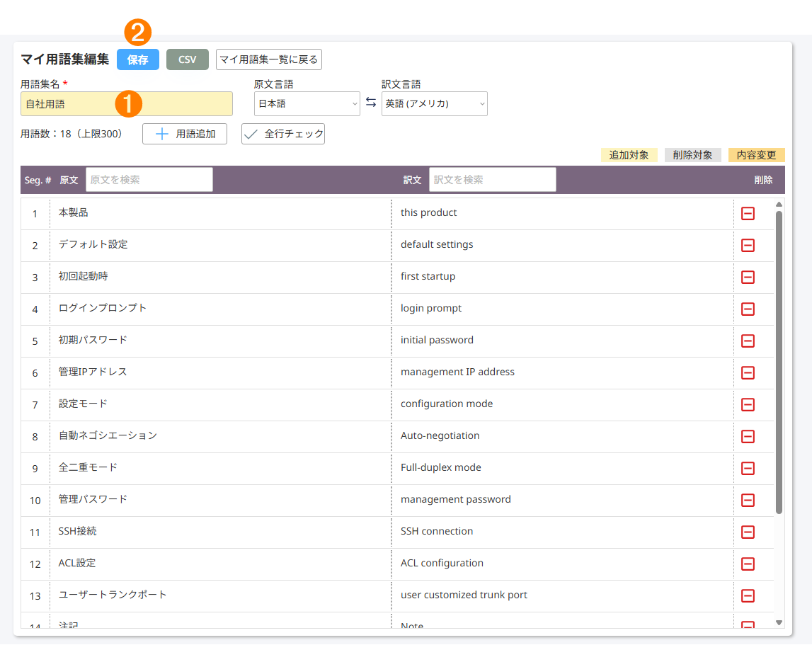Select source cell 本製品
The height and width of the screenshot is (645, 812).
pos(221,213)
